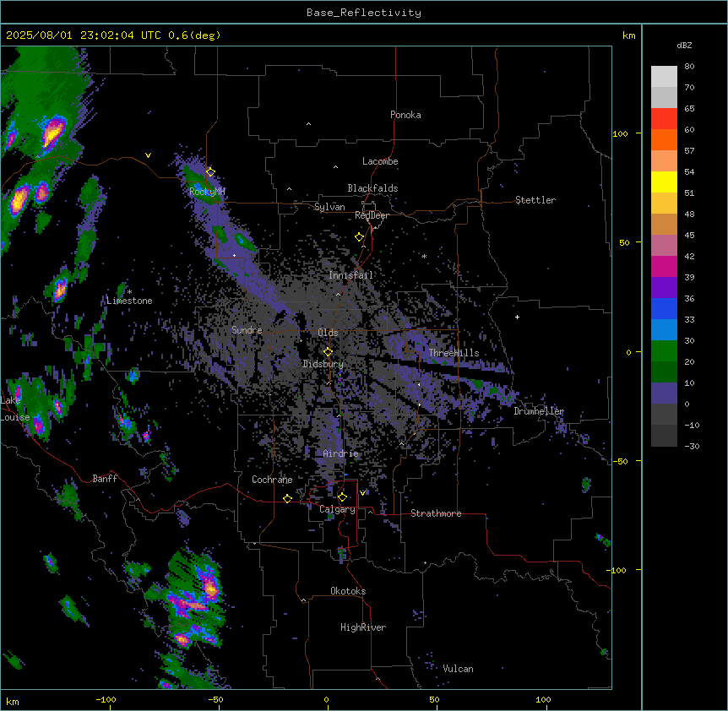
Task: Select the HighRiver label
Action: click(363, 627)
